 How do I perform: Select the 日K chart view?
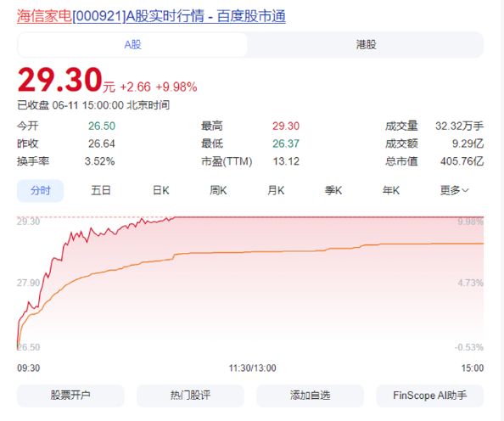click(160, 191)
